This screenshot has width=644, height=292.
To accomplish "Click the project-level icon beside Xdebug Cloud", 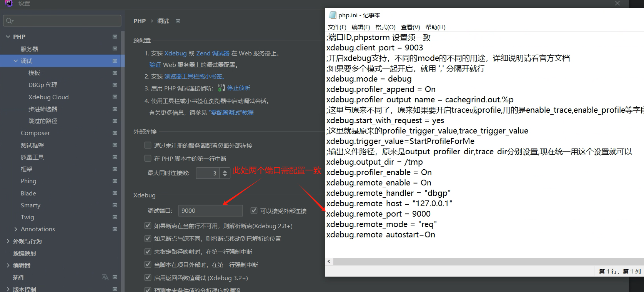I will click(x=115, y=97).
